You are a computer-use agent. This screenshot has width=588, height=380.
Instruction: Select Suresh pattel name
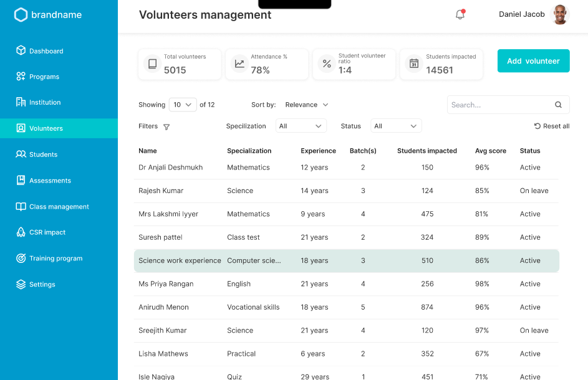click(160, 237)
